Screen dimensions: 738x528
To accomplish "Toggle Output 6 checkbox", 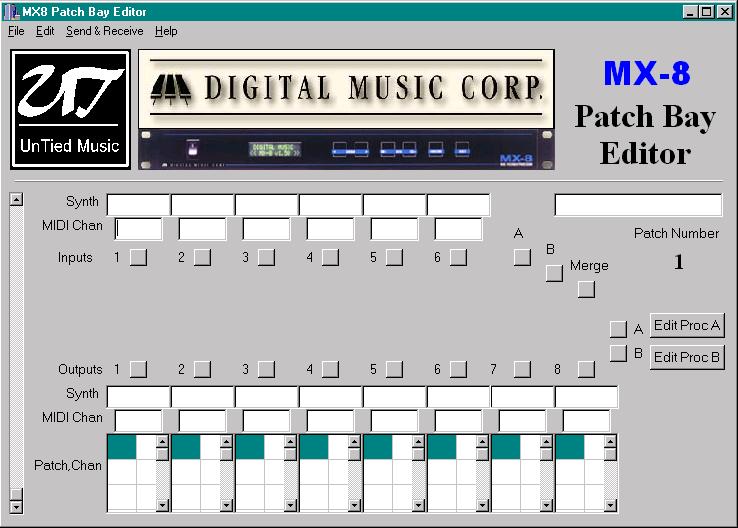I will point(458,369).
